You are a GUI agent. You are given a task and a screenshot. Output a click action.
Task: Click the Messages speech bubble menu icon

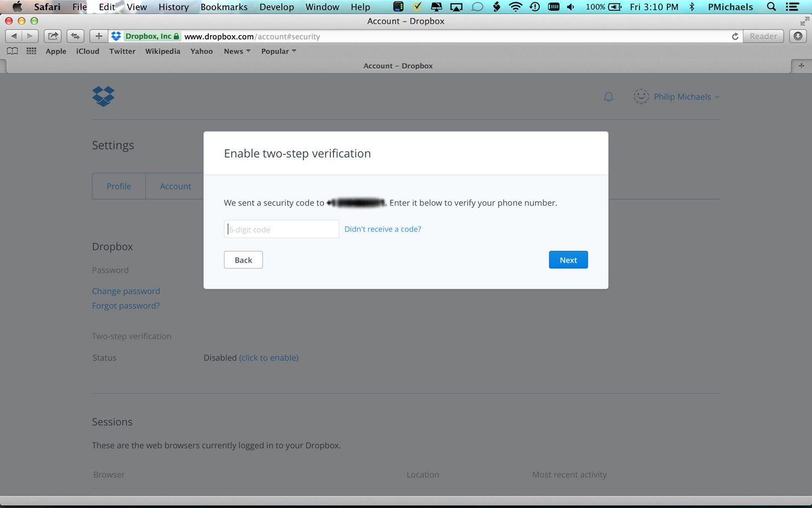coord(477,6)
